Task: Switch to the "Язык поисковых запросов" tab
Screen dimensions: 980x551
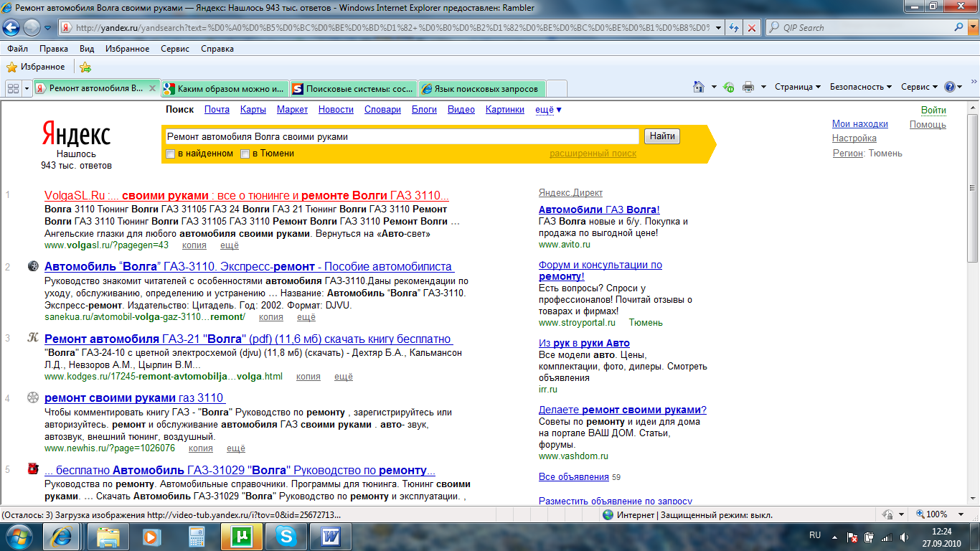Action: click(482, 89)
